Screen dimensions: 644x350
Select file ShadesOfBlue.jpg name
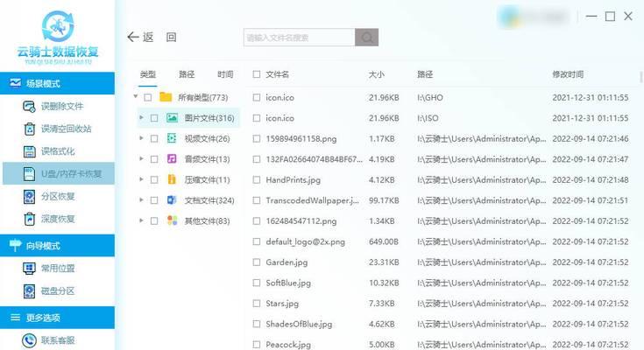[x=299, y=324]
